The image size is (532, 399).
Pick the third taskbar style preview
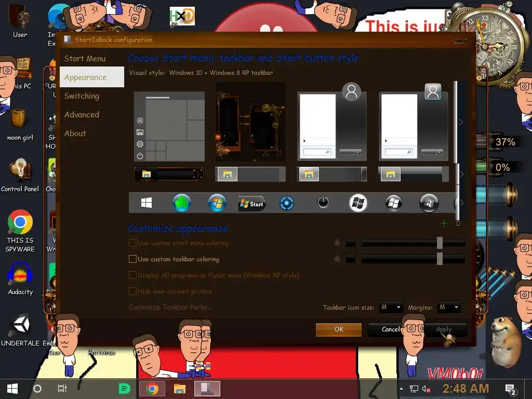coord(332,174)
